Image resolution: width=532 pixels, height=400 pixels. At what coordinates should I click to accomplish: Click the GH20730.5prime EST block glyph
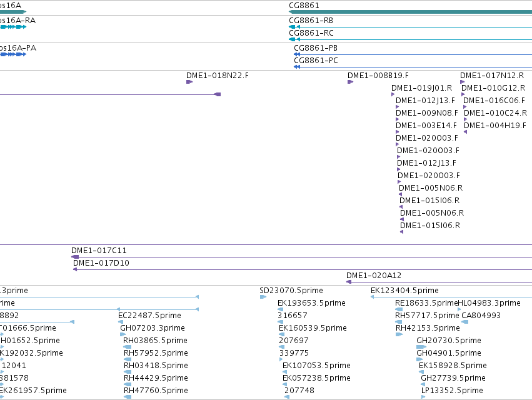(x=421, y=347)
